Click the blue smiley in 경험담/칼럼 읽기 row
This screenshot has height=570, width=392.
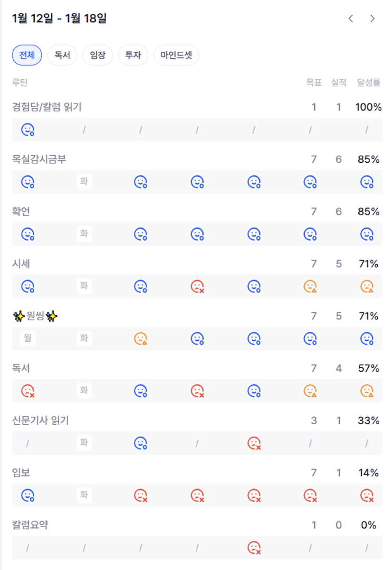coord(28,130)
